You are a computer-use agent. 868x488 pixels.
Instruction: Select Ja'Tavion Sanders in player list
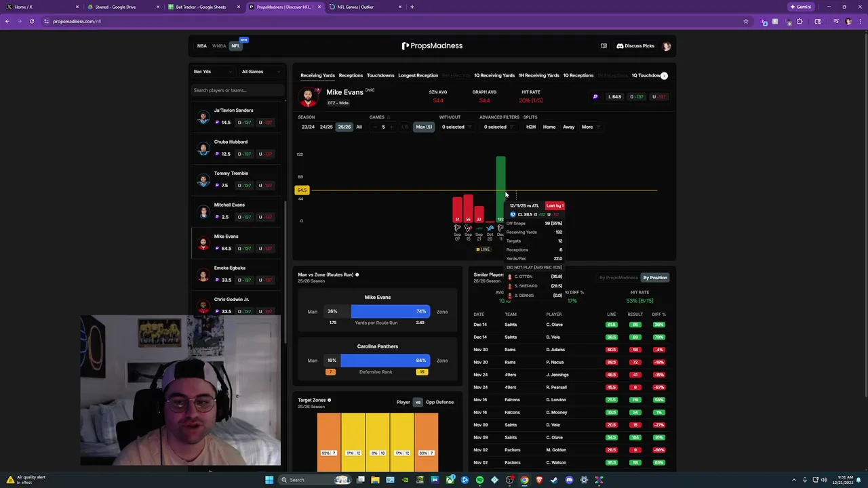(237, 117)
